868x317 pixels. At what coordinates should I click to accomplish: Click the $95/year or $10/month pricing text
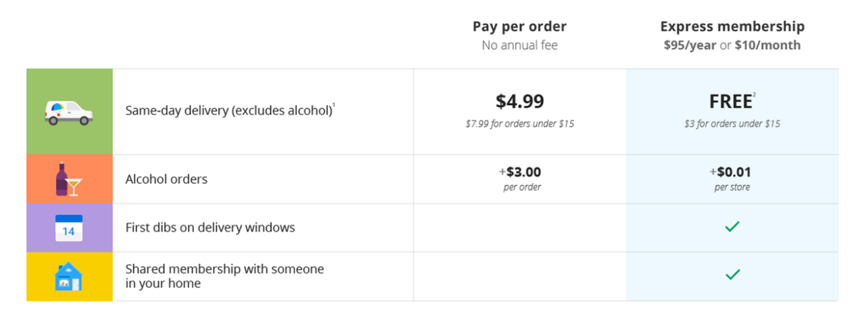click(732, 45)
